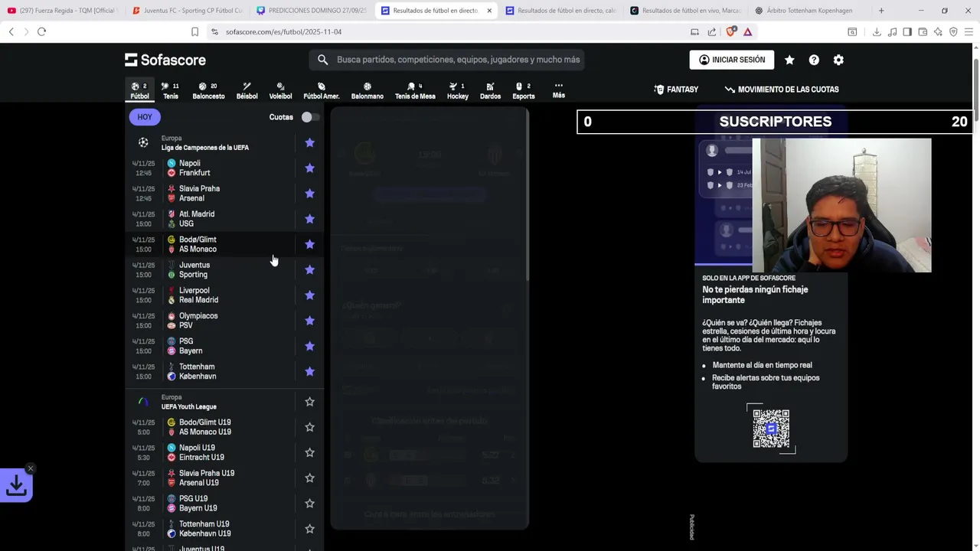
Task: Toggle star for Slavia Praha vs Arsenal
Action: [309, 194]
